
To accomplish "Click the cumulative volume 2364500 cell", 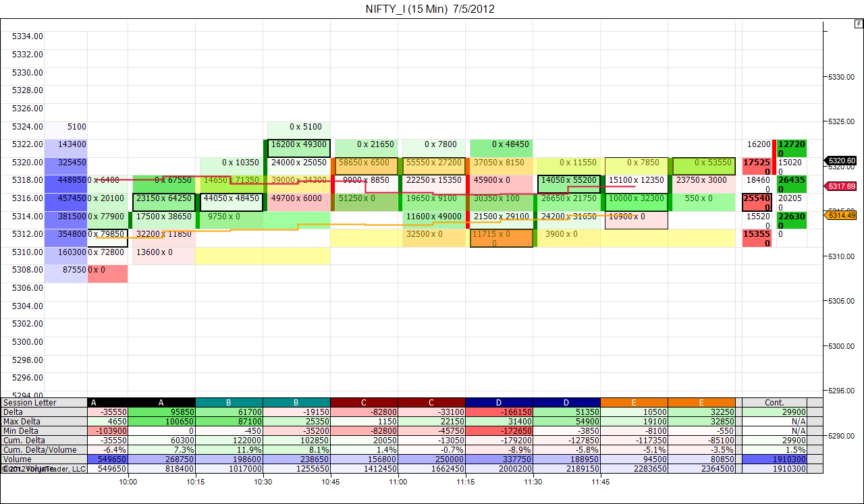I will pos(701,469).
